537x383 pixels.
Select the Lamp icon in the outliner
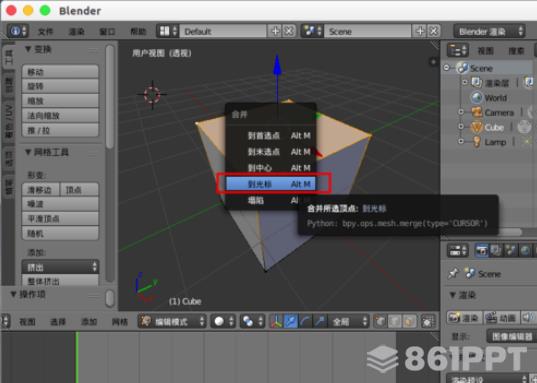476,142
